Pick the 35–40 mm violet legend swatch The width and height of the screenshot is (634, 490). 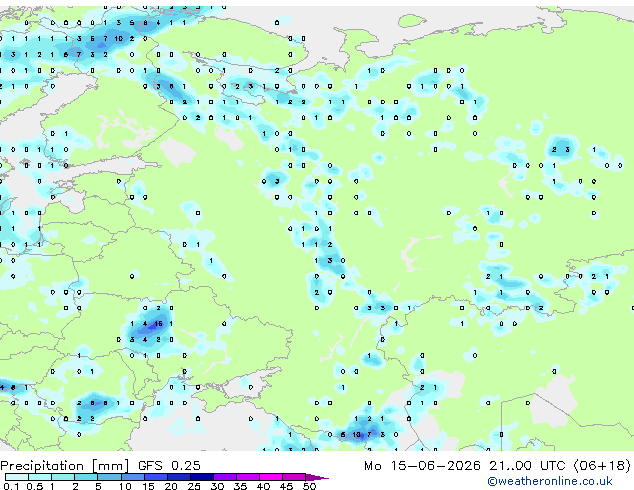247,477
